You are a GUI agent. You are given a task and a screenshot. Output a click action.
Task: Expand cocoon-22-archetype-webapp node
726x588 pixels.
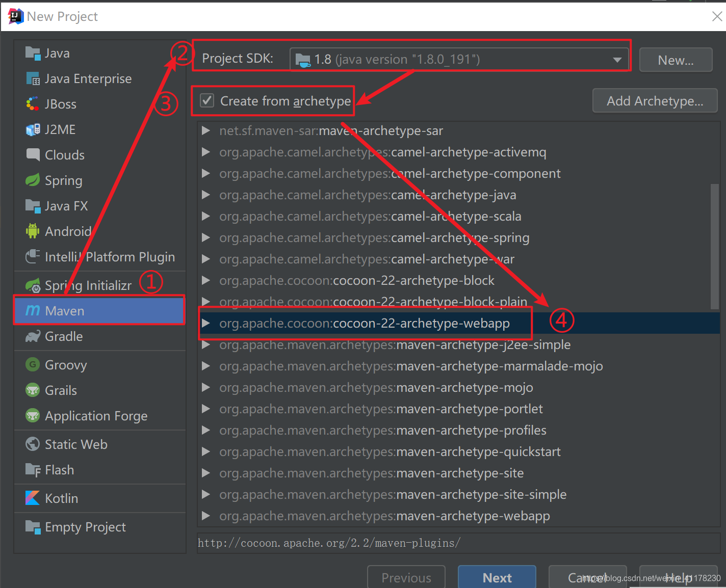click(206, 323)
